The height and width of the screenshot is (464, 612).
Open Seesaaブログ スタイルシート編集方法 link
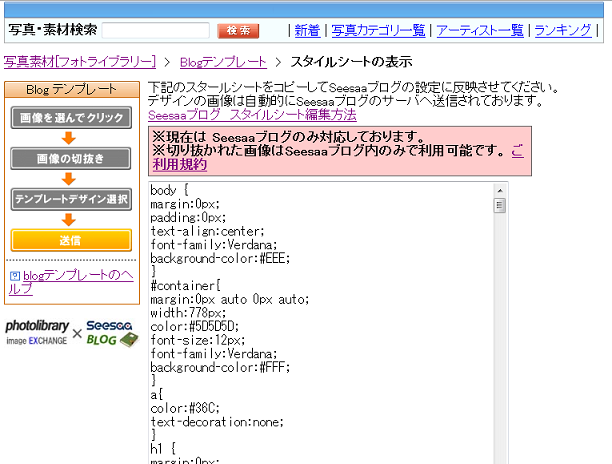click(252, 115)
